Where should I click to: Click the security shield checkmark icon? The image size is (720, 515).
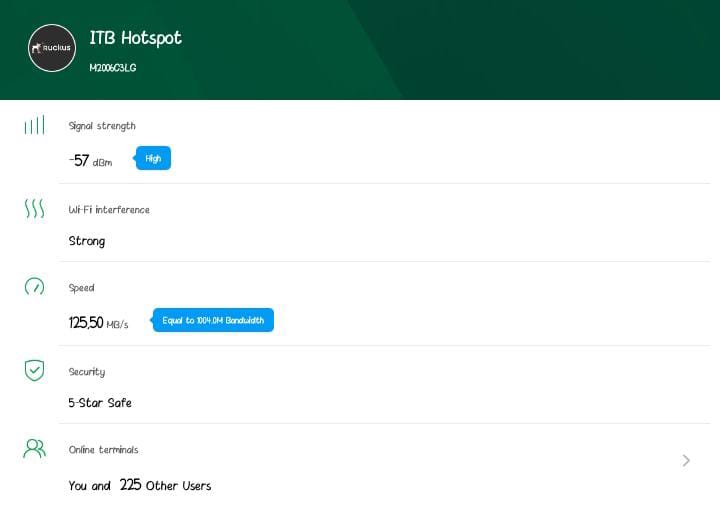pos(34,370)
